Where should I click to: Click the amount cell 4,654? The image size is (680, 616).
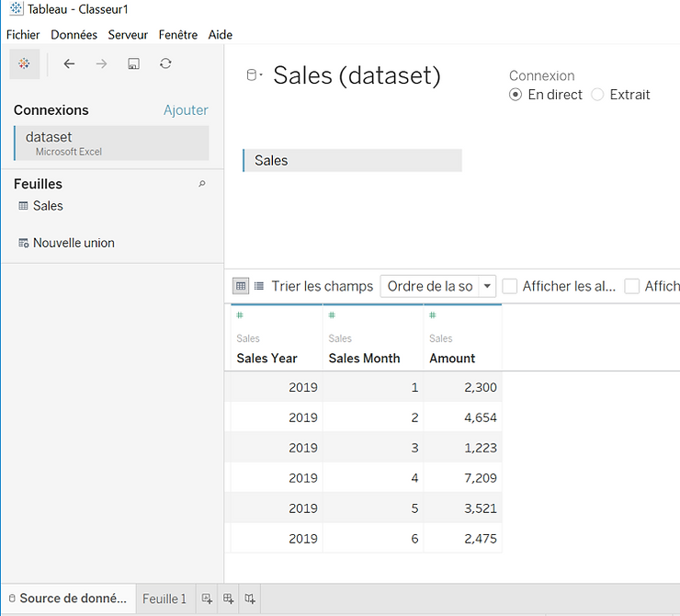pos(463,417)
